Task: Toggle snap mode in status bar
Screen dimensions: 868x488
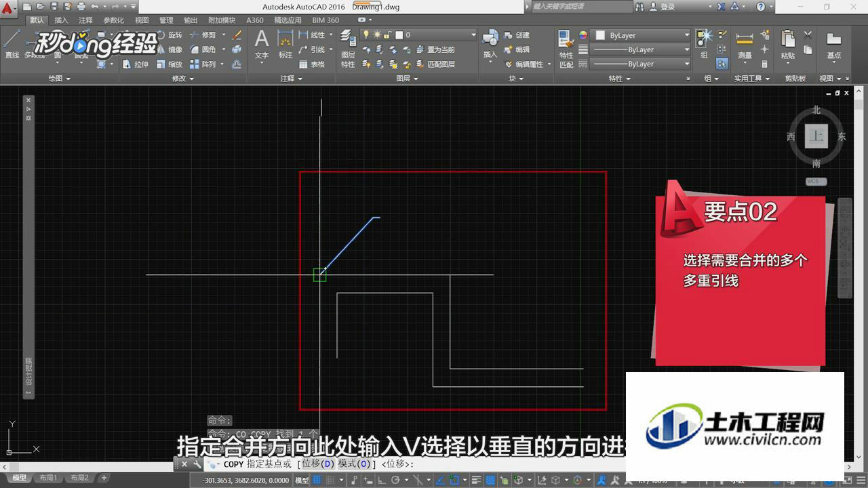Action: tap(330, 480)
